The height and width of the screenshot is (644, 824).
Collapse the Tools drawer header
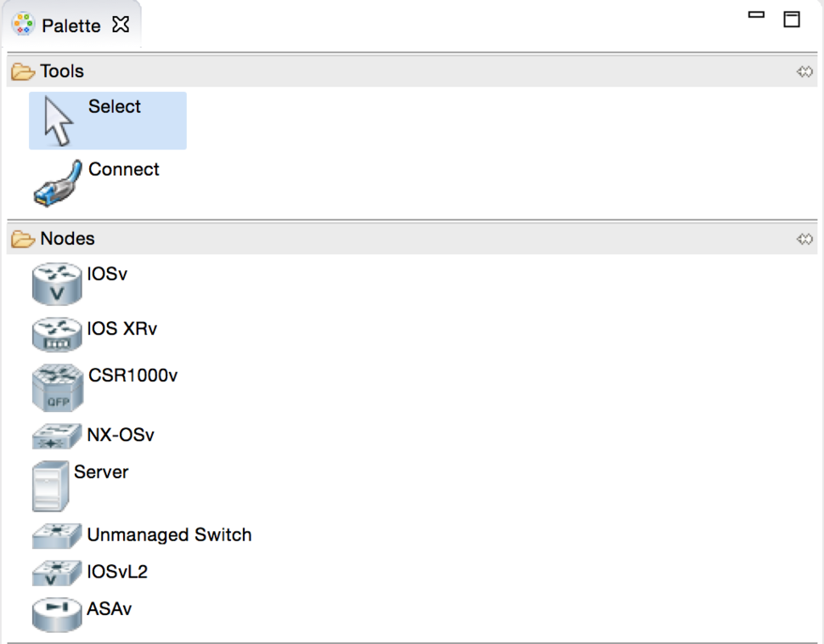click(x=412, y=71)
